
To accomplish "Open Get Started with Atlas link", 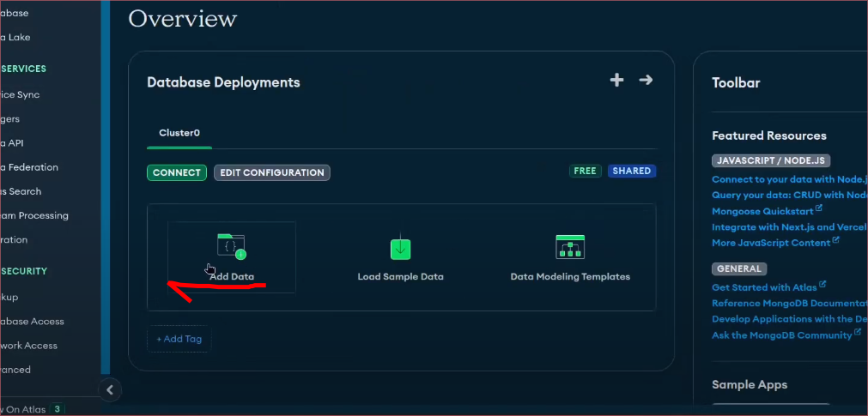I will click(x=764, y=287).
